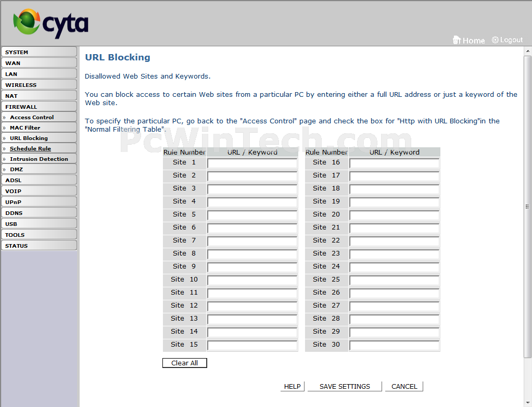Screen dimensions: 532x407
Task: Open the TOOLS menu
Action: pyautogui.click(x=39, y=235)
